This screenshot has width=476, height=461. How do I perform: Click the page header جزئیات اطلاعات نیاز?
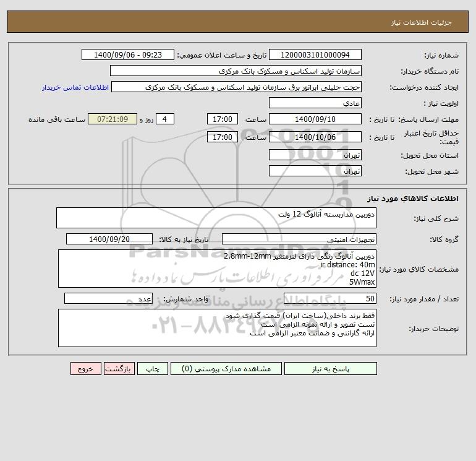coord(421,22)
